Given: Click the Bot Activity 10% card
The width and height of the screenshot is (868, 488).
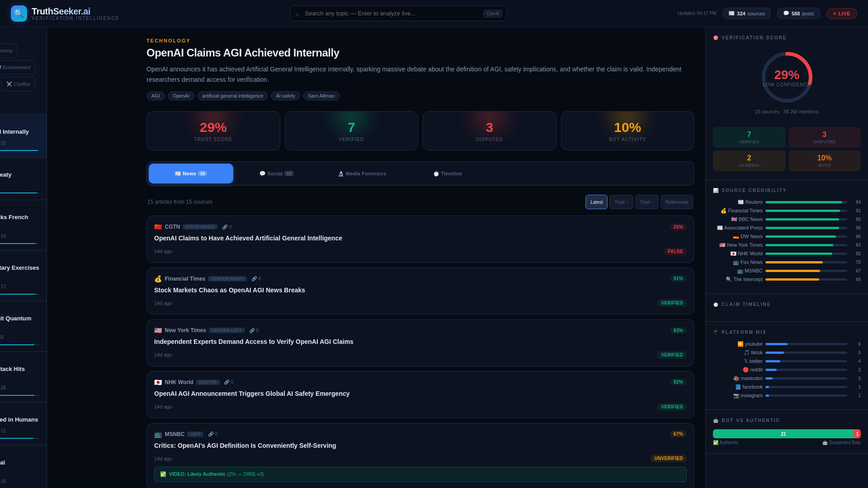Looking at the screenshot, I should 627,131.
